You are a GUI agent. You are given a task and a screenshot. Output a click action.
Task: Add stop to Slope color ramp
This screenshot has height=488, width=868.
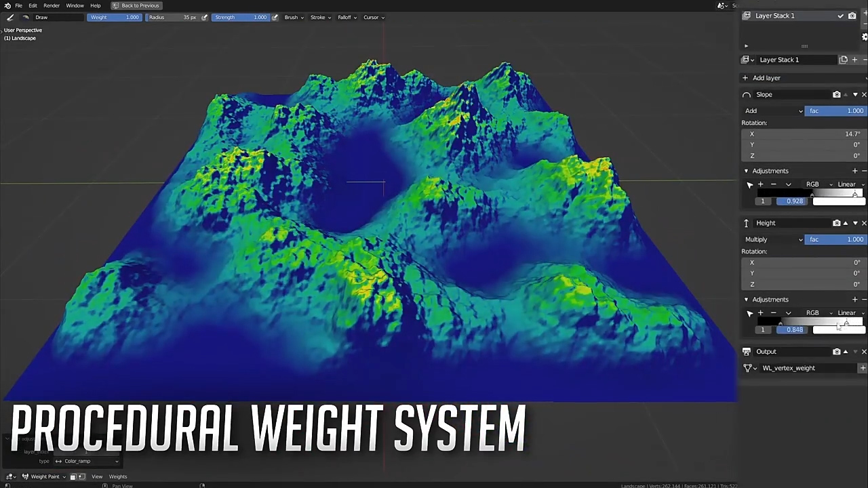[x=761, y=184]
